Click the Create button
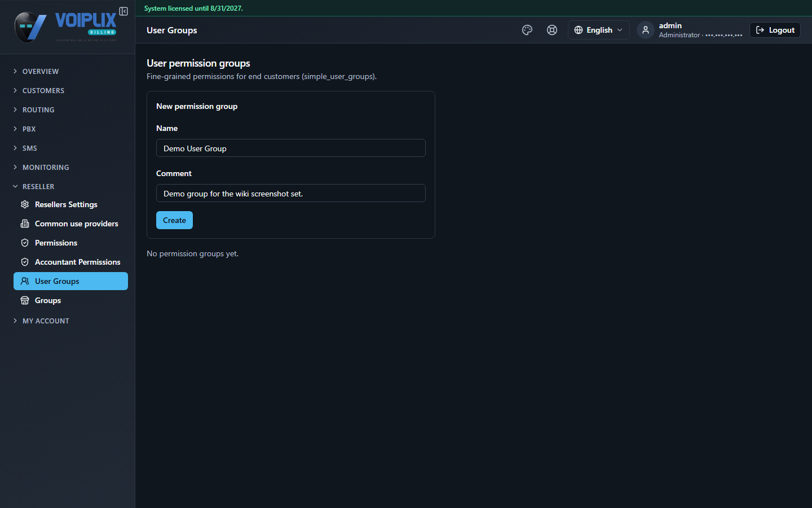 [174, 220]
